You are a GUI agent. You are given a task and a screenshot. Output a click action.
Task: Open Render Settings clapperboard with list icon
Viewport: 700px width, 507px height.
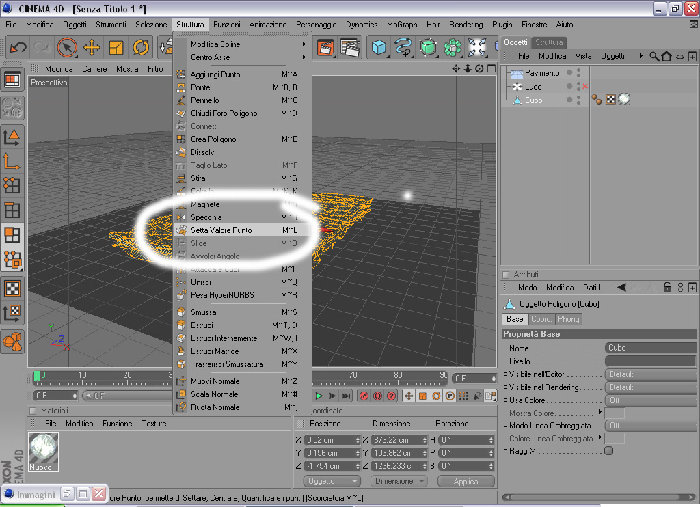point(350,47)
